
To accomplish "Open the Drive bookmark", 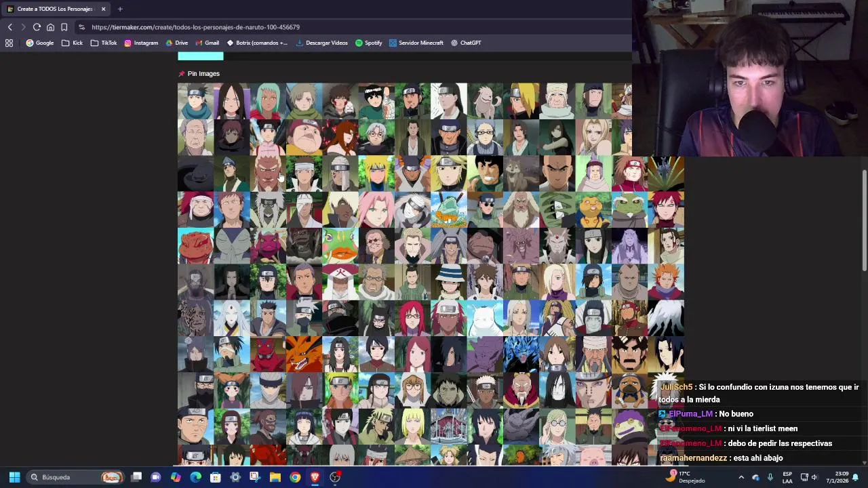I will [x=177, y=43].
